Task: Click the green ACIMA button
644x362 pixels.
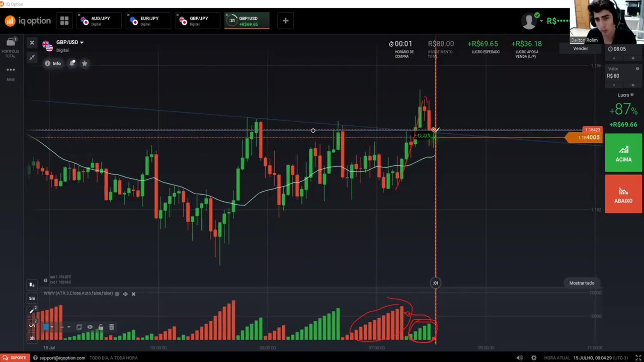Action: tap(623, 152)
